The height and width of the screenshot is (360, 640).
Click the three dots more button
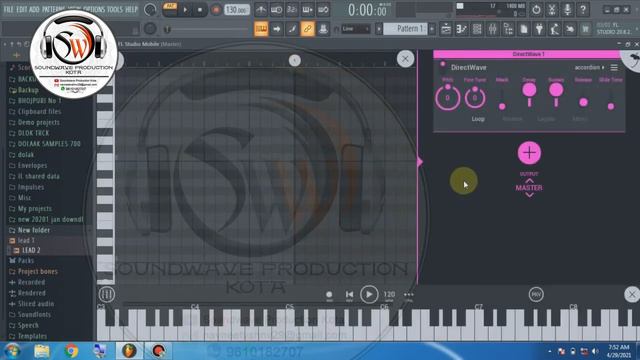coord(409,295)
